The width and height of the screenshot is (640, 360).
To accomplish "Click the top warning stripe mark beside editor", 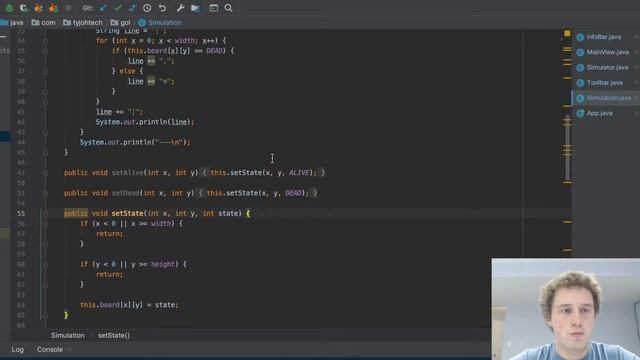I will [567, 49].
